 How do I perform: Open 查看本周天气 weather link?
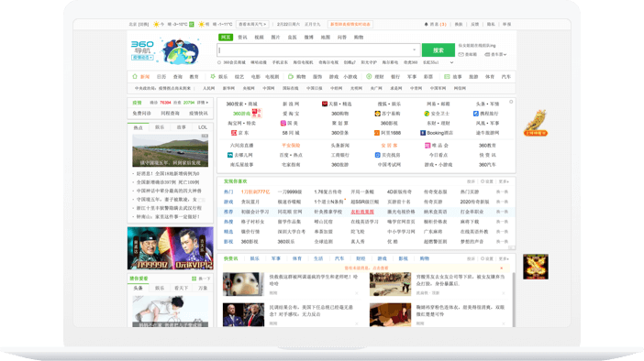point(252,24)
